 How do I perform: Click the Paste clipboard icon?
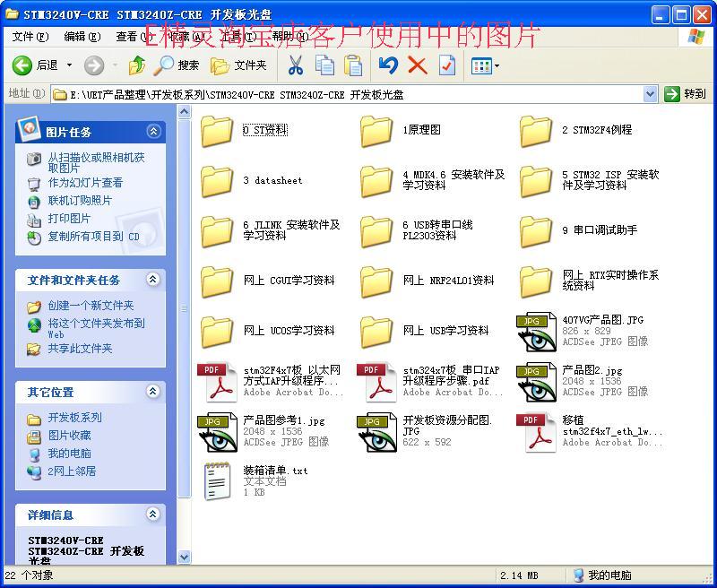click(352, 65)
